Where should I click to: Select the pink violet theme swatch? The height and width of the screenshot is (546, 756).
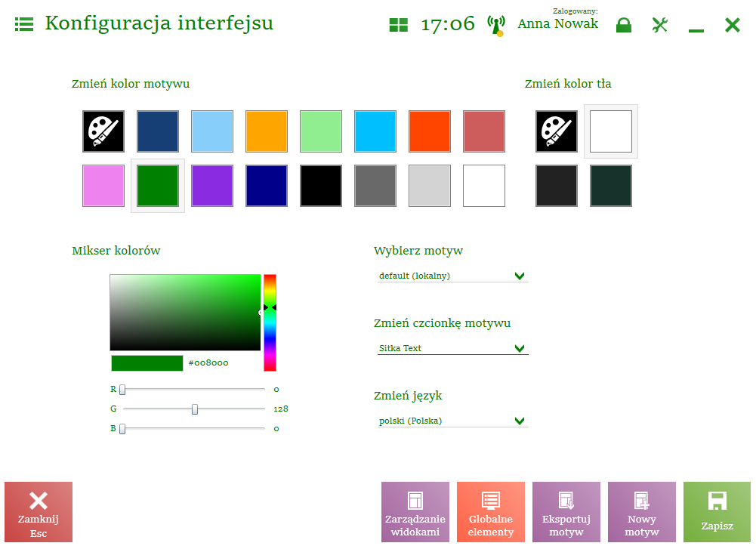(x=103, y=186)
